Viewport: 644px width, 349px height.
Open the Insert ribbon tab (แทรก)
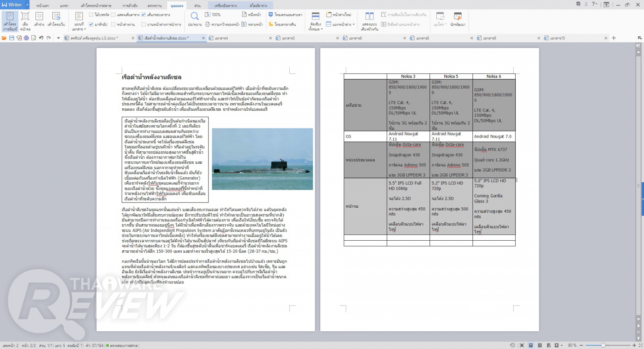coord(64,6)
